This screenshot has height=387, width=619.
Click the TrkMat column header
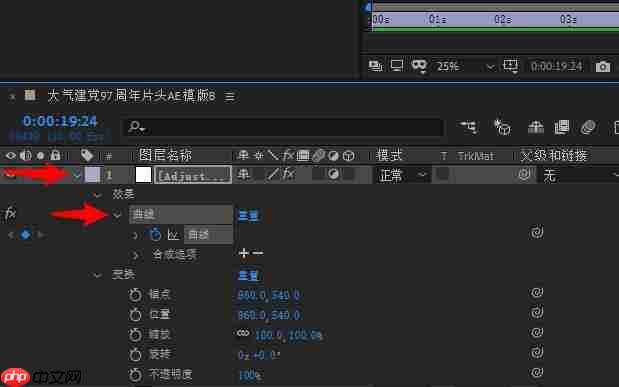pos(476,156)
